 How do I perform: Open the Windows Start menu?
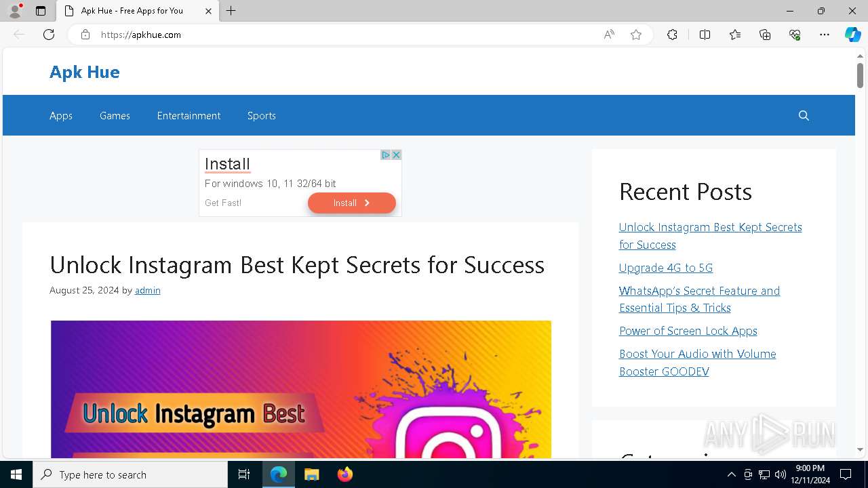pyautogui.click(x=16, y=474)
